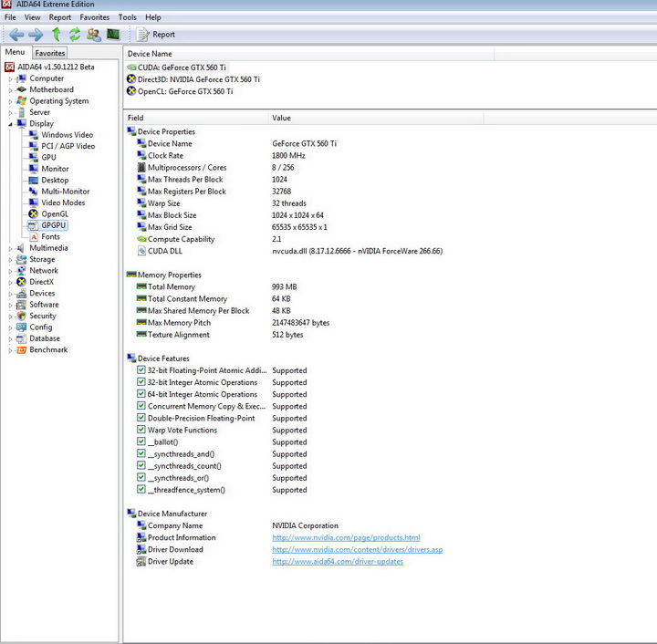
Task: Click the 64-bit Integer Atomic Operations checkbox
Action: 141,394
